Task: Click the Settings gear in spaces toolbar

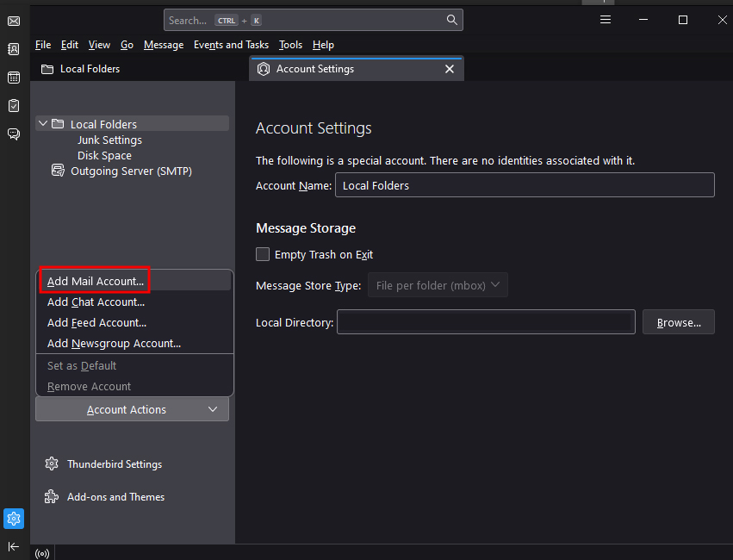Action: pos(14,519)
